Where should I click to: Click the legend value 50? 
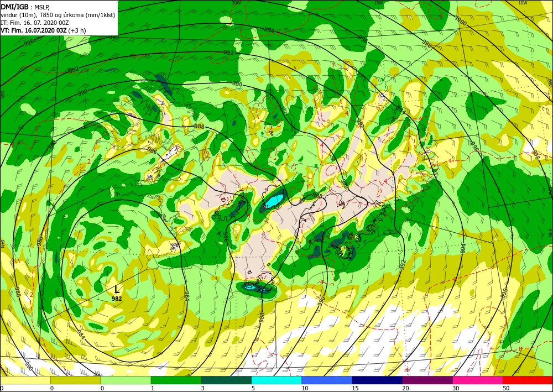(x=506, y=389)
